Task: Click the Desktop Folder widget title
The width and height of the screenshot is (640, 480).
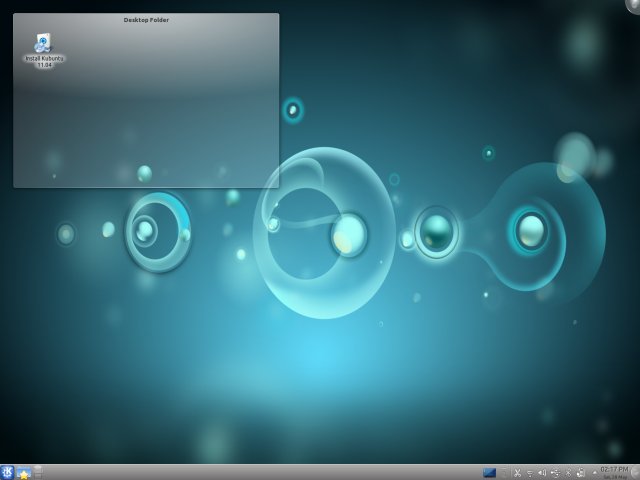Action: pos(146,20)
